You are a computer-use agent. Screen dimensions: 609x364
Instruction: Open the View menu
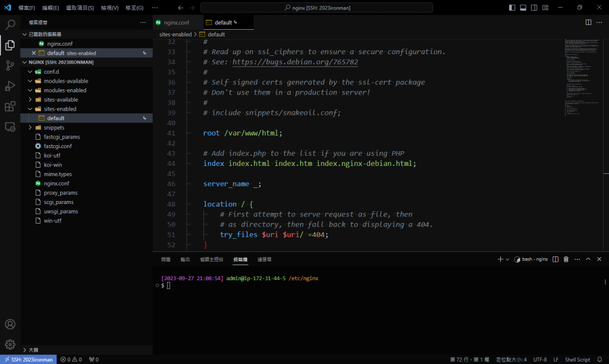(x=109, y=8)
